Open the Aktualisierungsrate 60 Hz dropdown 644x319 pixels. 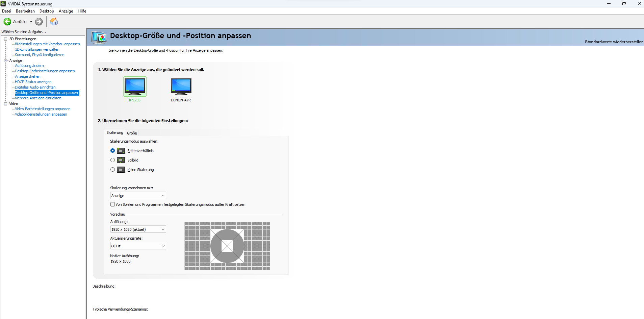[x=138, y=246]
